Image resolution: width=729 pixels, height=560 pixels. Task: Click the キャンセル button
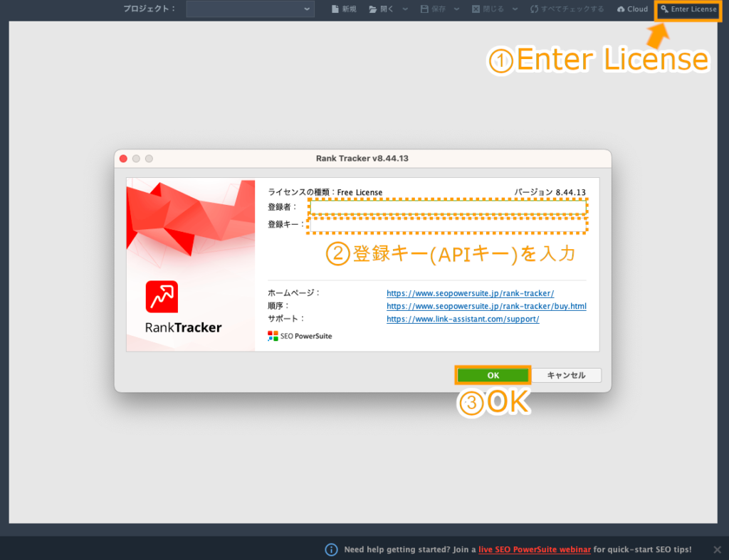pyautogui.click(x=566, y=375)
